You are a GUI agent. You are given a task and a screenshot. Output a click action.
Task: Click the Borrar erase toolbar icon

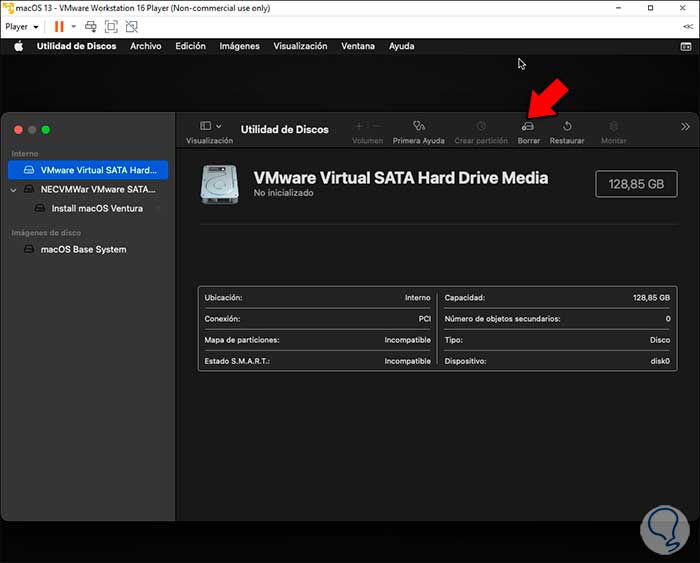528,126
